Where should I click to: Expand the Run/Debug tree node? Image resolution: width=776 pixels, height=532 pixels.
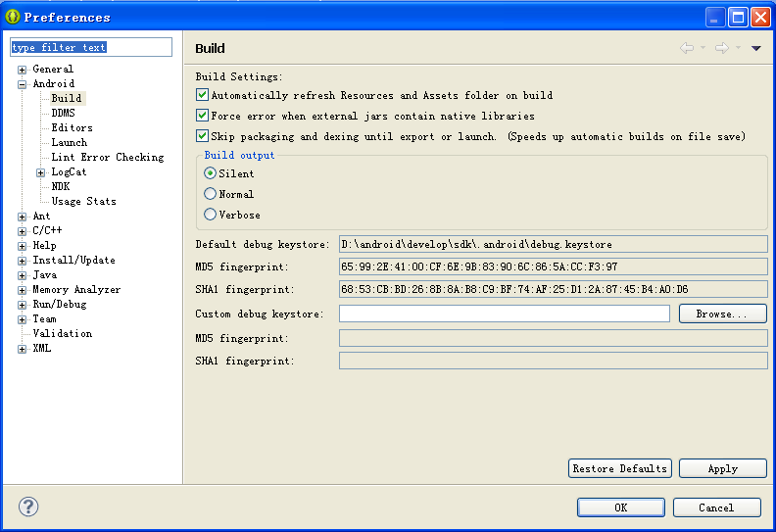(22, 306)
